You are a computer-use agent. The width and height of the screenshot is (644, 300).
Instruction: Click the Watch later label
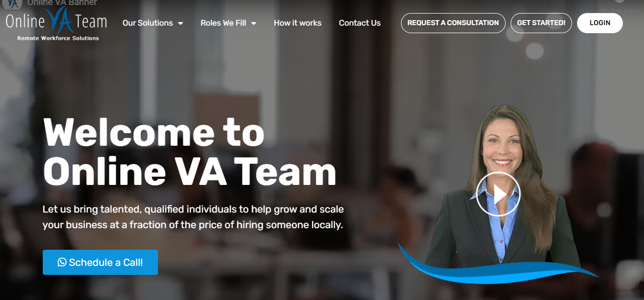click(619, 11)
